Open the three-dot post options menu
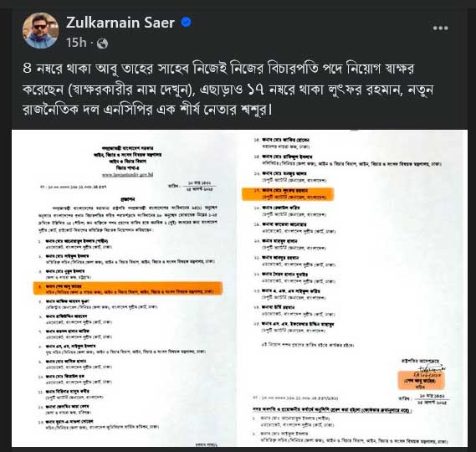The height and width of the screenshot is (452, 476). tap(440, 28)
